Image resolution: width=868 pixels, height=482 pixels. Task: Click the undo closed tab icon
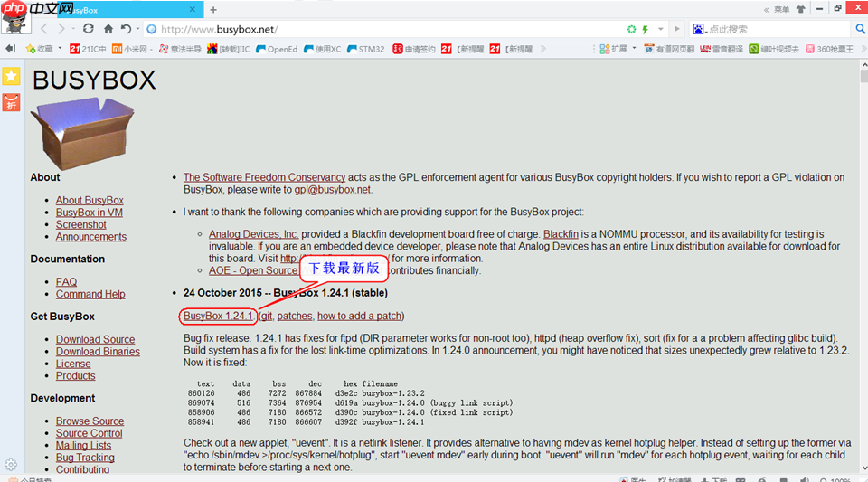126,29
